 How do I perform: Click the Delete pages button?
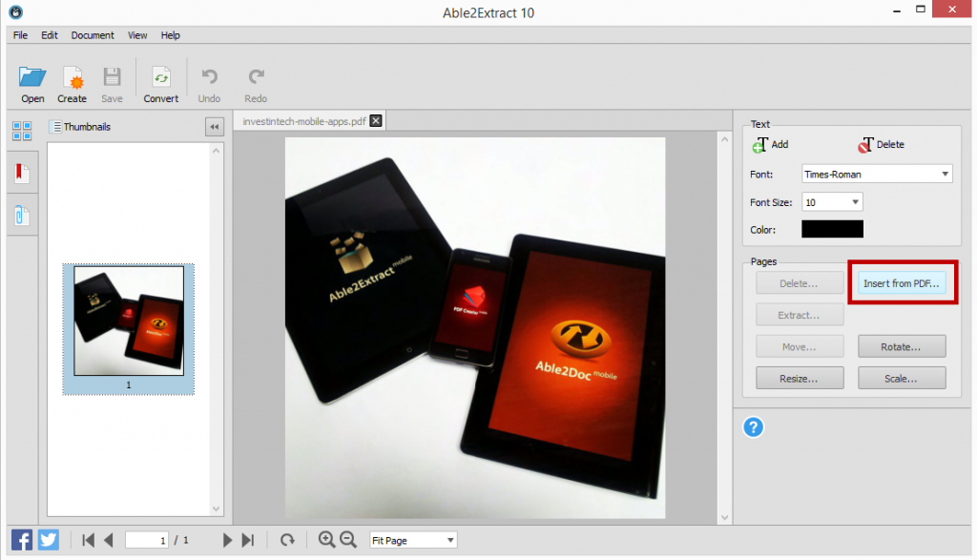click(800, 282)
